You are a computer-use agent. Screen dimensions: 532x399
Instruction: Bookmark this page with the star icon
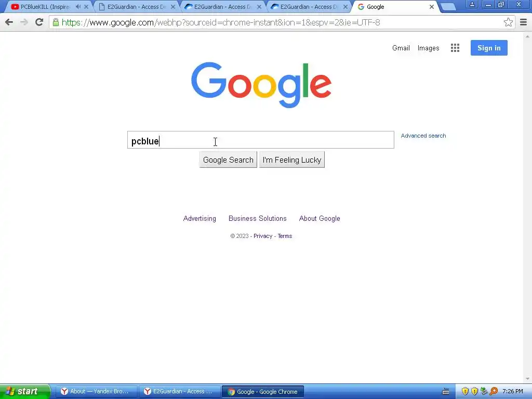(x=508, y=22)
